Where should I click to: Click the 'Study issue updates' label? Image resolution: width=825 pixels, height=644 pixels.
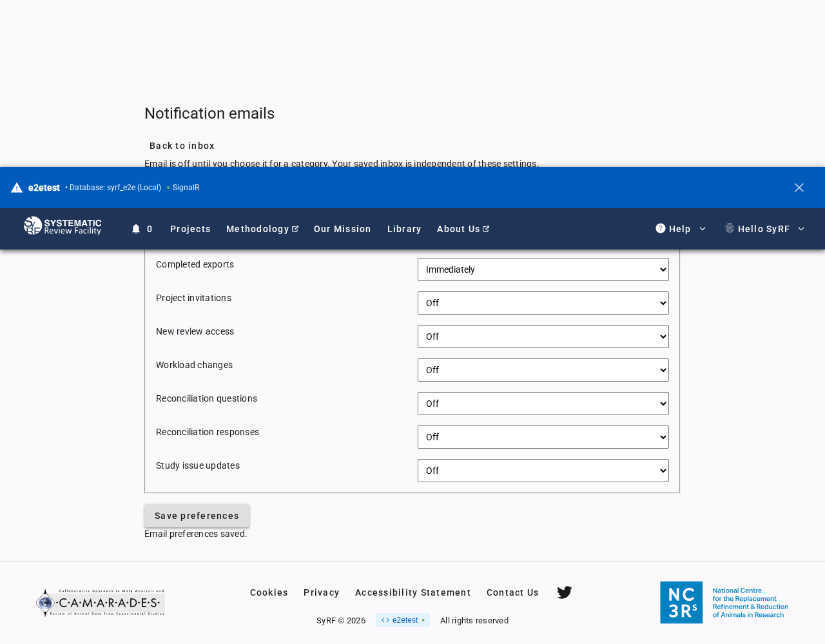pyautogui.click(x=198, y=465)
